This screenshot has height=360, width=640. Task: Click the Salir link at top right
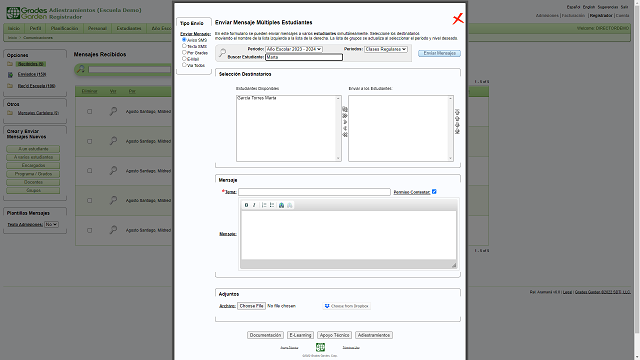click(x=624, y=7)
